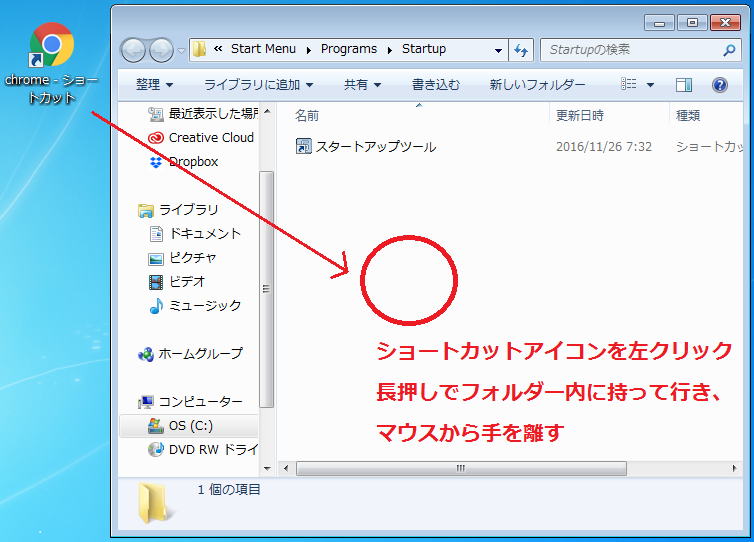
Task: Open the view options dropdown arrow
Action: (650, 85)
